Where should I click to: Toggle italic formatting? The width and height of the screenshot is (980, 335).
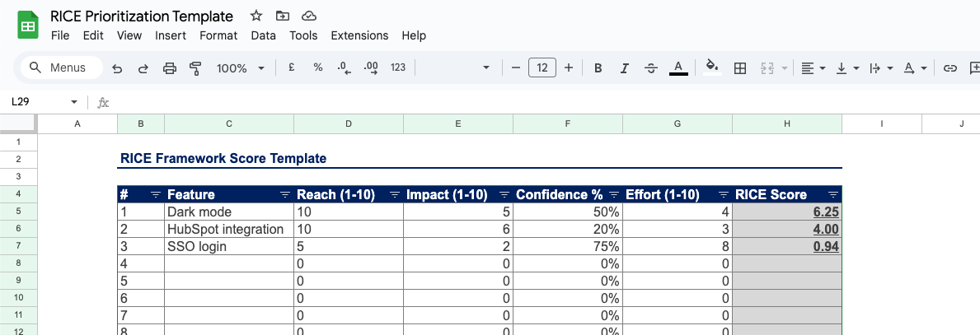[x=624, y=68]
